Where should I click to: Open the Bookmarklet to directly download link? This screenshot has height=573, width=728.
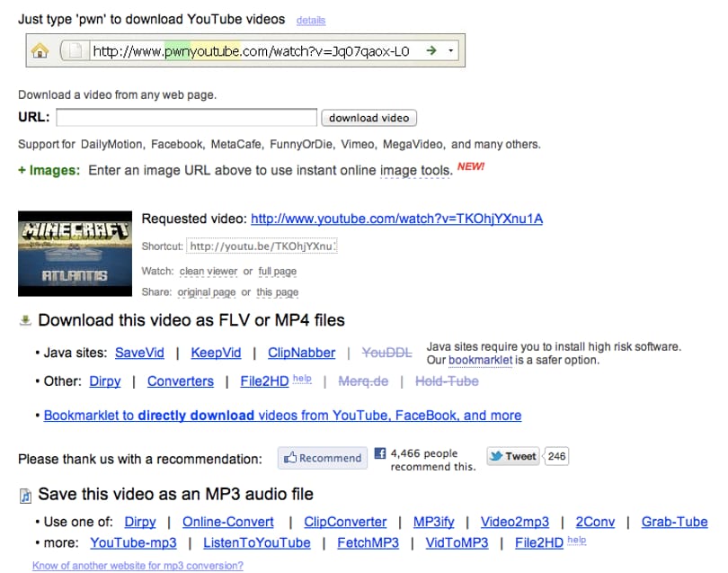click(282, 416)
